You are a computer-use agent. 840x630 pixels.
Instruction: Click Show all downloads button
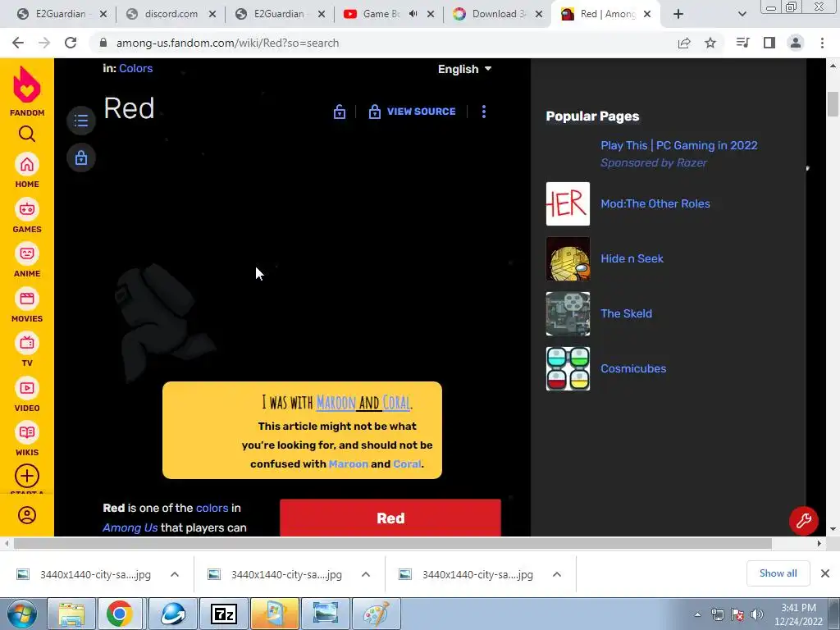pyautogui.click(x=778, y=573)
